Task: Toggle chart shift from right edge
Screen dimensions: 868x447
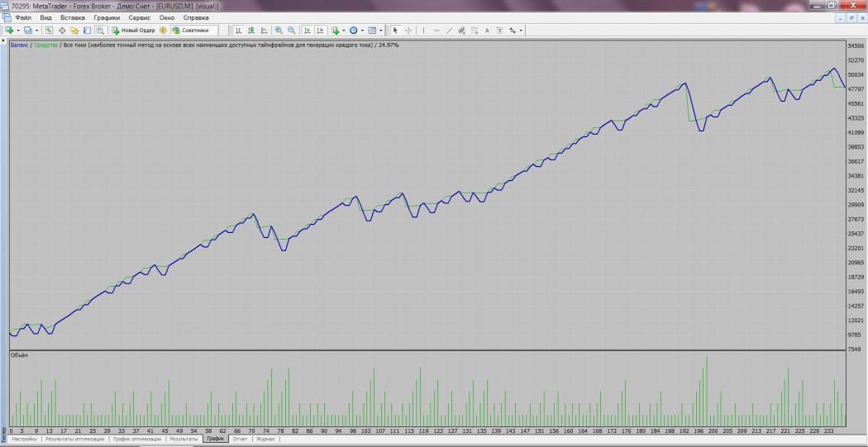Action: pyautogui.click(x=320, y=30)
